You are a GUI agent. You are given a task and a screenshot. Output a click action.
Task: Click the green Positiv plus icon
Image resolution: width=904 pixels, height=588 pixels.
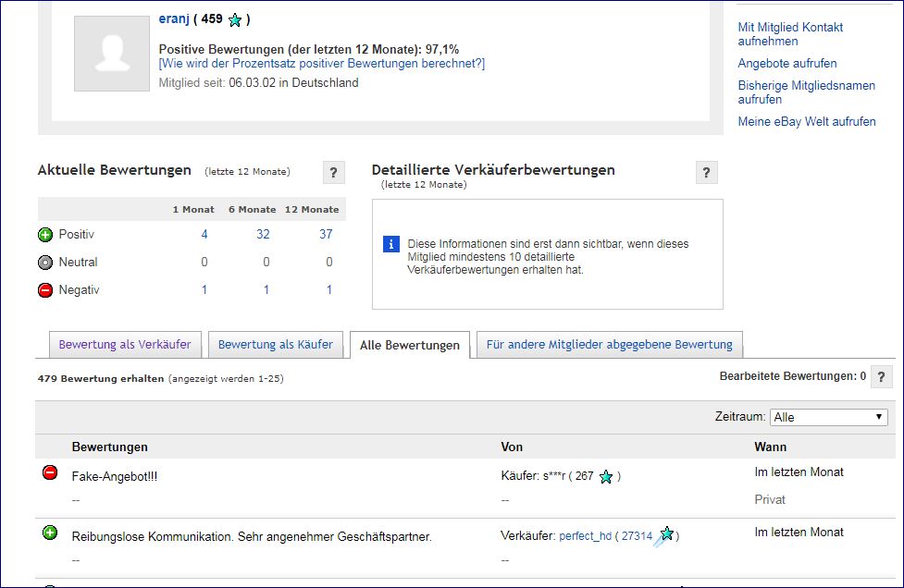click(45, 235)
